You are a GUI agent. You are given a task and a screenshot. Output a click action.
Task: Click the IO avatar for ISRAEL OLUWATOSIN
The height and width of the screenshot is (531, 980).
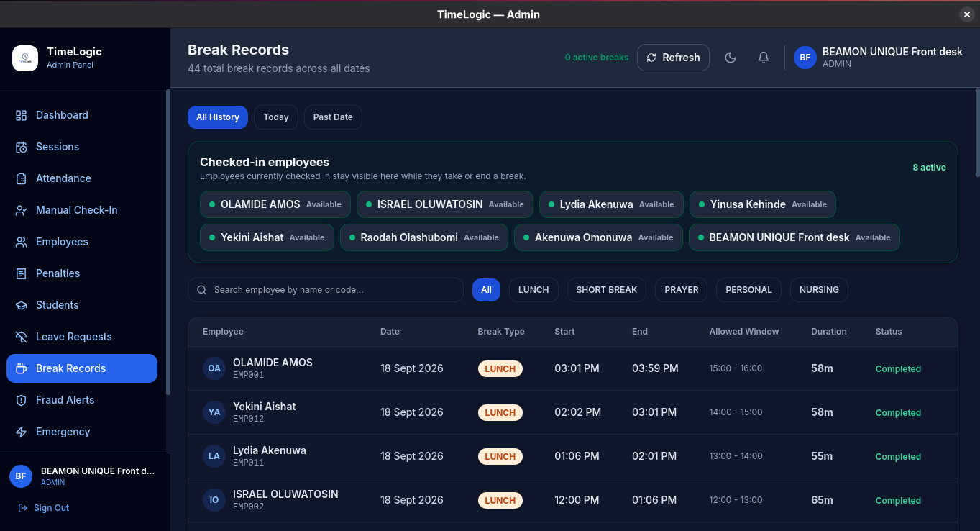(x=214, y=500)
